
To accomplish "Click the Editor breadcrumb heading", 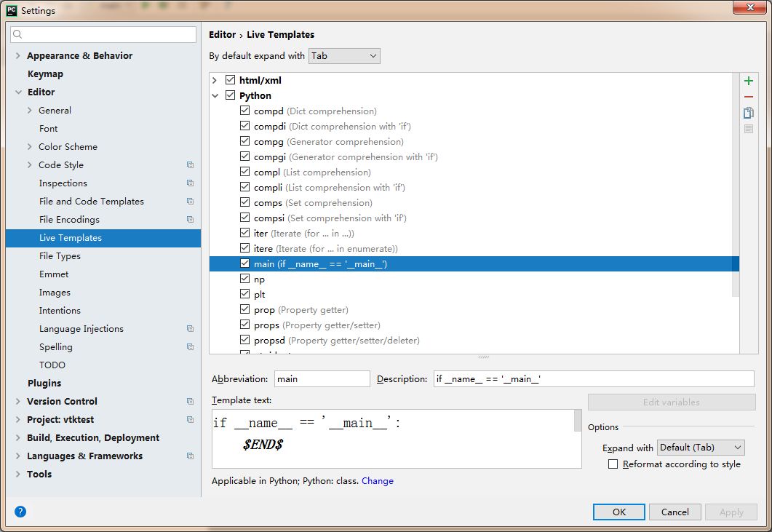I will point(222,34).
